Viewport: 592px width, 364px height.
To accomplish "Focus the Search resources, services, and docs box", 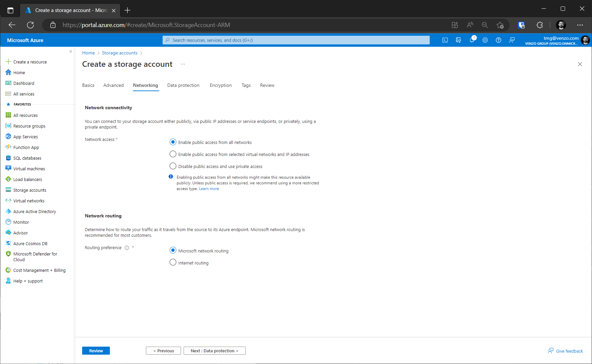I will click(x=296, y=40).
